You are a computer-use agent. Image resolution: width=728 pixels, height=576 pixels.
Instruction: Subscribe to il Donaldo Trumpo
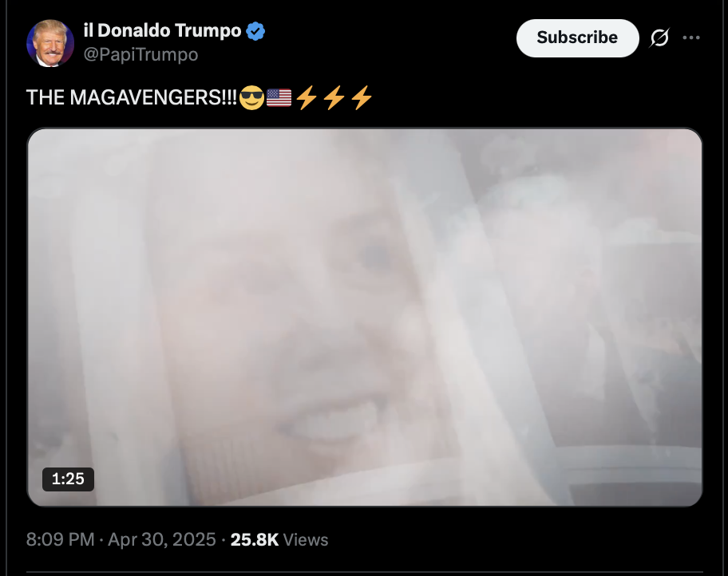(x=578, y=38)
